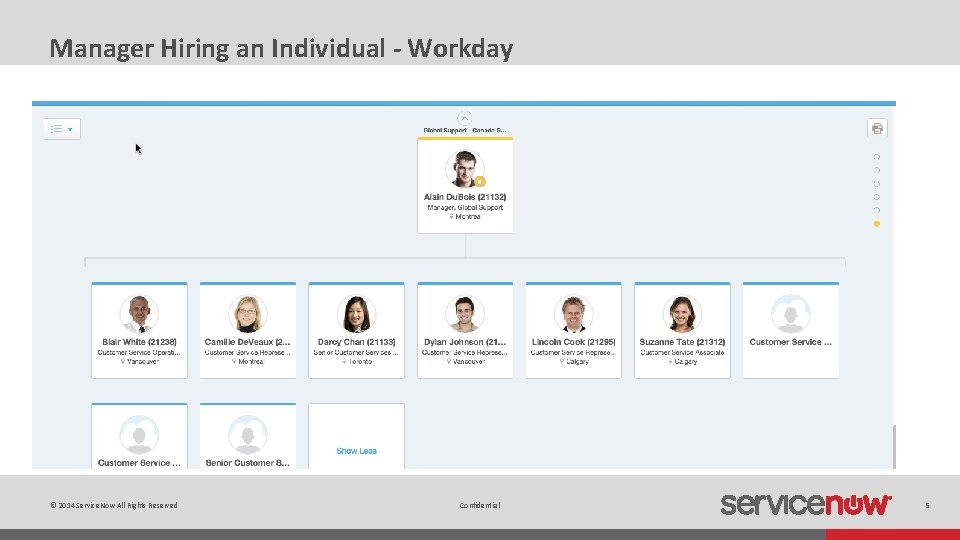
Task: Open the list view dropdown menu
Action: (x=62, y=129)
